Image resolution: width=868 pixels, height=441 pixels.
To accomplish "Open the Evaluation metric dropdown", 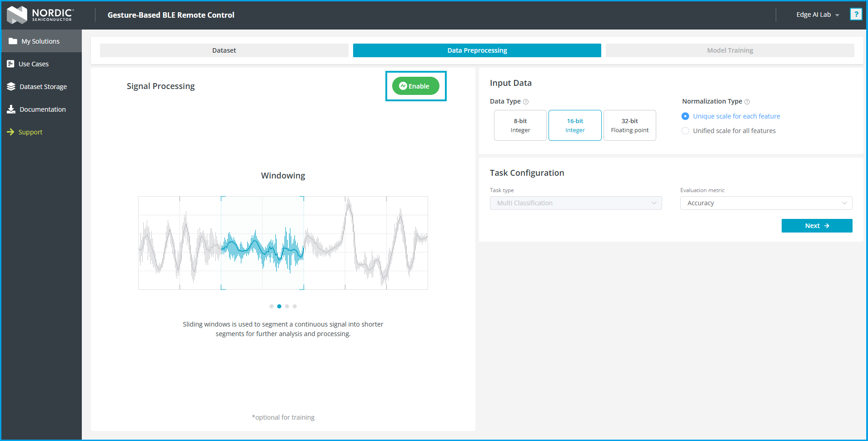I will 766,203.
